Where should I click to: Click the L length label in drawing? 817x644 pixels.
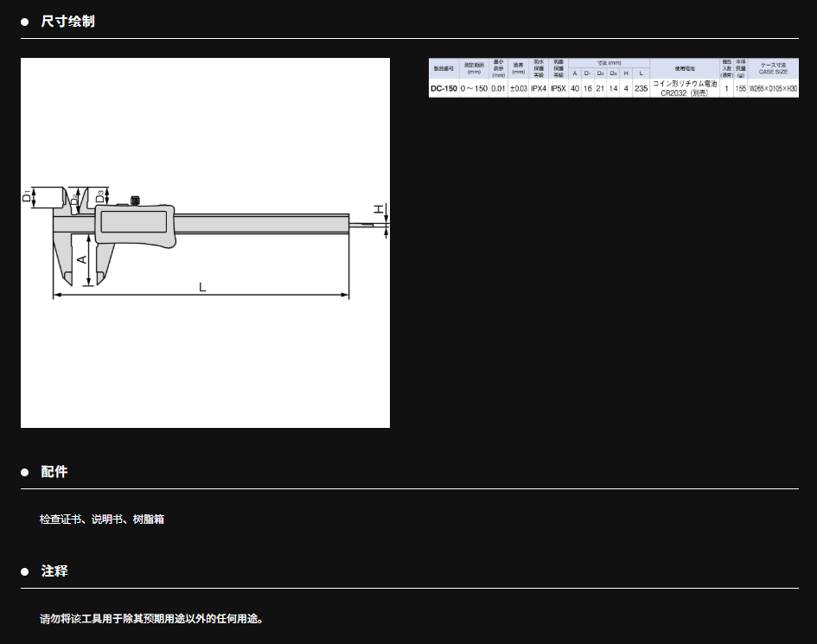pyautogui.click(x=202, y=287)
